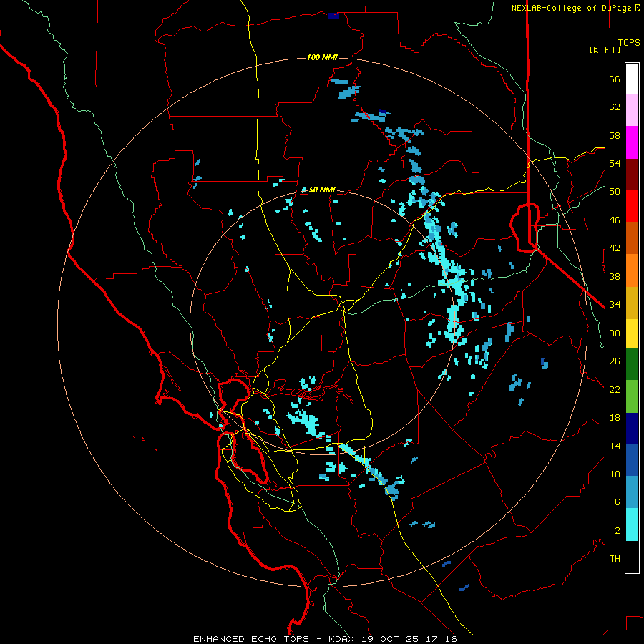Click the legend value 46

click(x=615, y=220)
